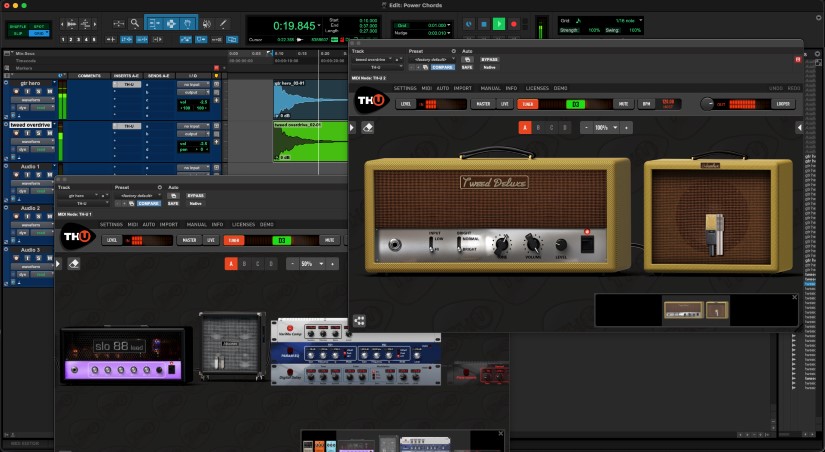This screenshot has width=825, height=452.
Task: Click the zoom minus button in rear TH-U window
Action: [x=293, y=264]
